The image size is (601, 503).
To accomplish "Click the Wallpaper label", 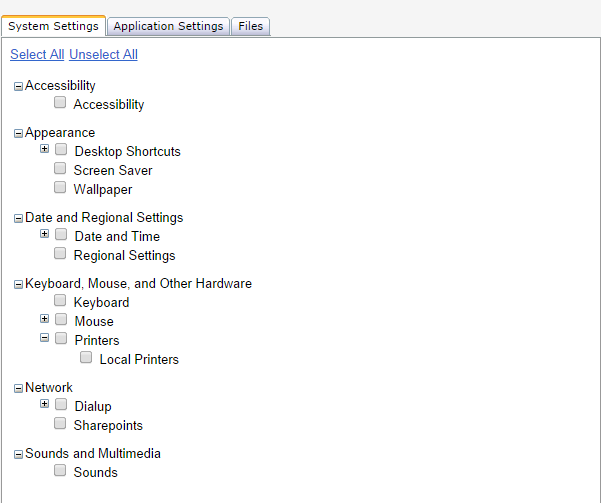I will click(103, 190).
